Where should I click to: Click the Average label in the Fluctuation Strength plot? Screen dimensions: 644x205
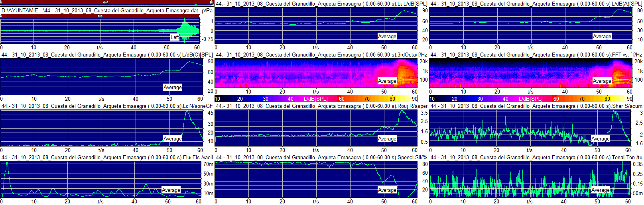tap(171, 190)
